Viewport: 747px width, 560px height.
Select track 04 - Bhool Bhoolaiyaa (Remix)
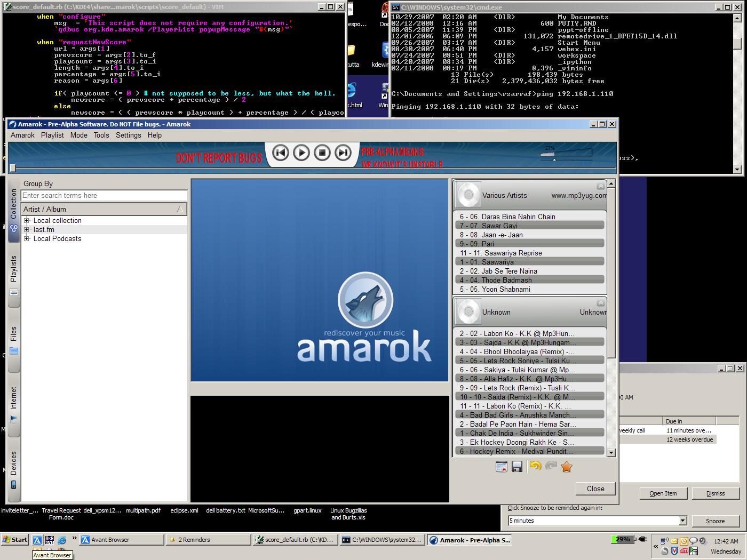tap(531, 351)
